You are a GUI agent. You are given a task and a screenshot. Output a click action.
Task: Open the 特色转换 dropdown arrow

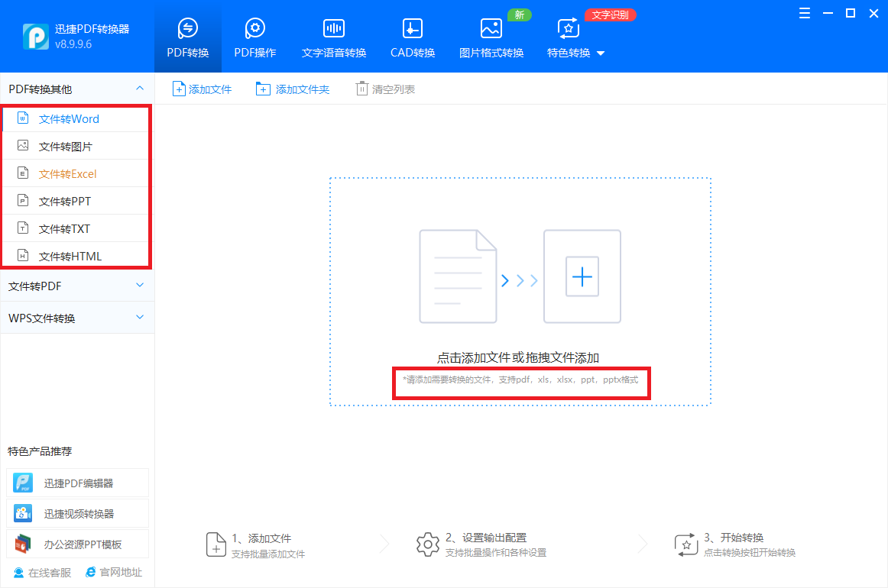pos(601,53)
